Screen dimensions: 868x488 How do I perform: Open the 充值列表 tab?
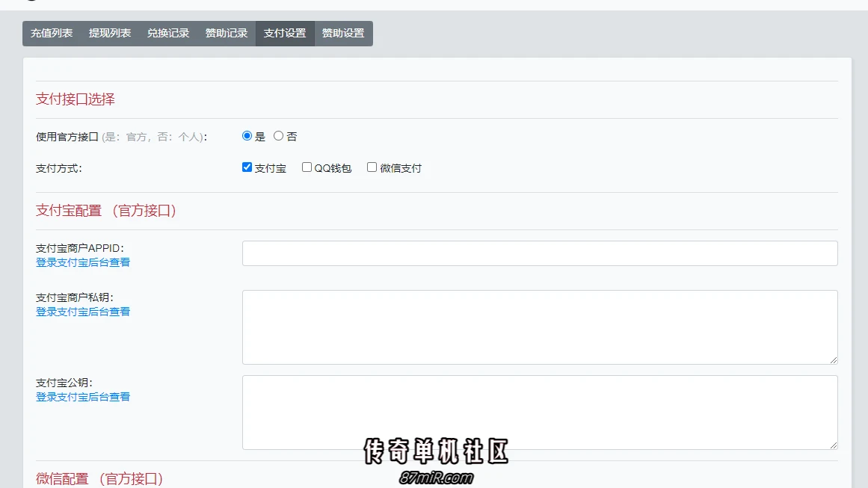(52, 33)
